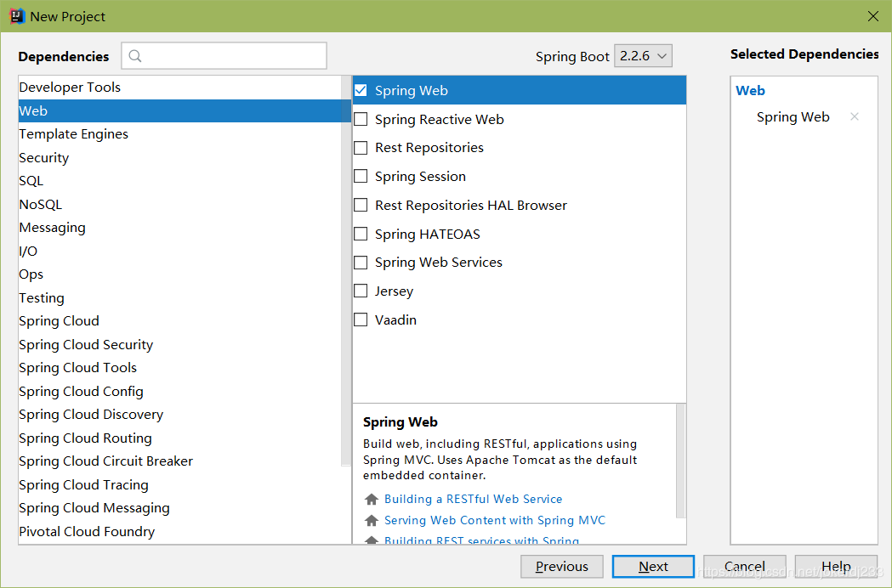Select Pivotal Cloud Foundry category

click(x=179, y=531)
